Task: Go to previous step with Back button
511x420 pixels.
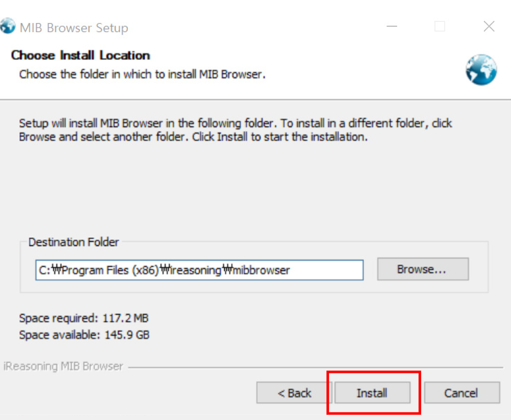Action: pos(294,393)
